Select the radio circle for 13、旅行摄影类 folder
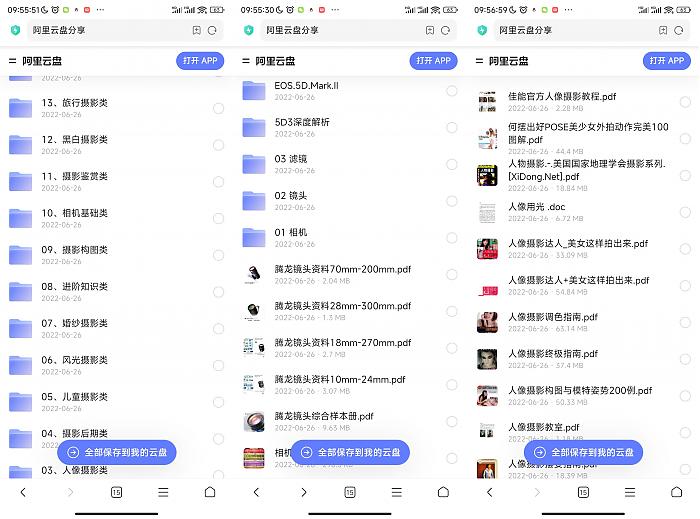The image size is (700, 519). tap(218, 108)
